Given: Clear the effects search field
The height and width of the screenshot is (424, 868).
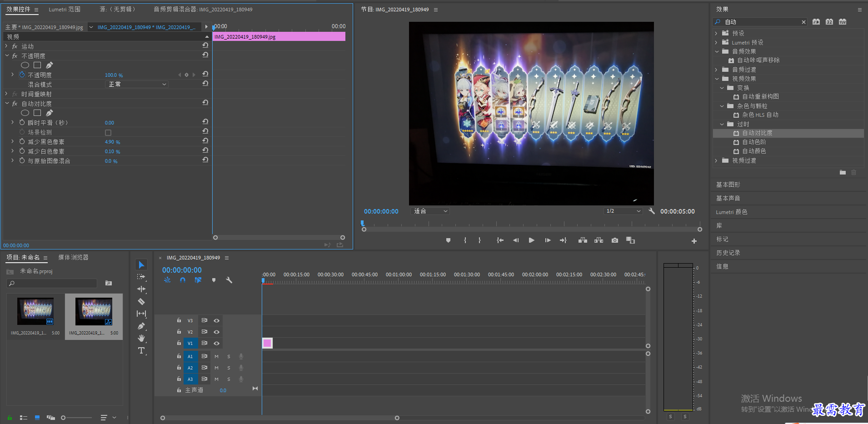Looking at the screenshot, I should pyautogui.click(x=803, y=22).
